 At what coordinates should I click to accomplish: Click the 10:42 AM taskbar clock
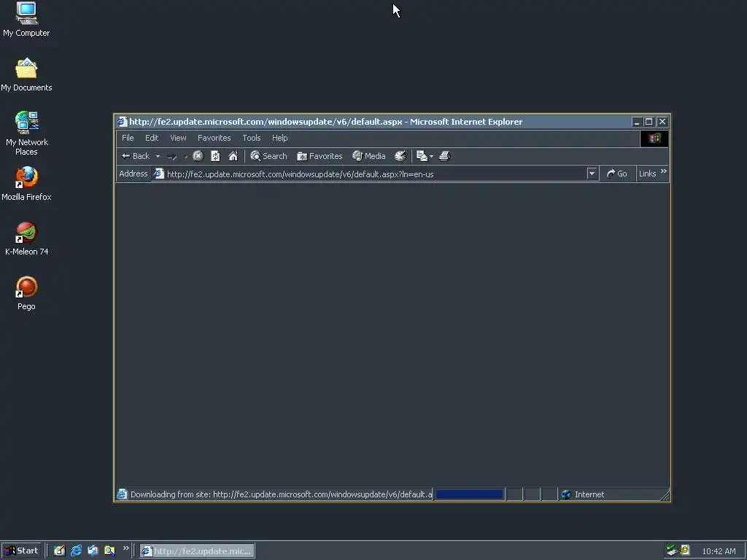(719, 551)
